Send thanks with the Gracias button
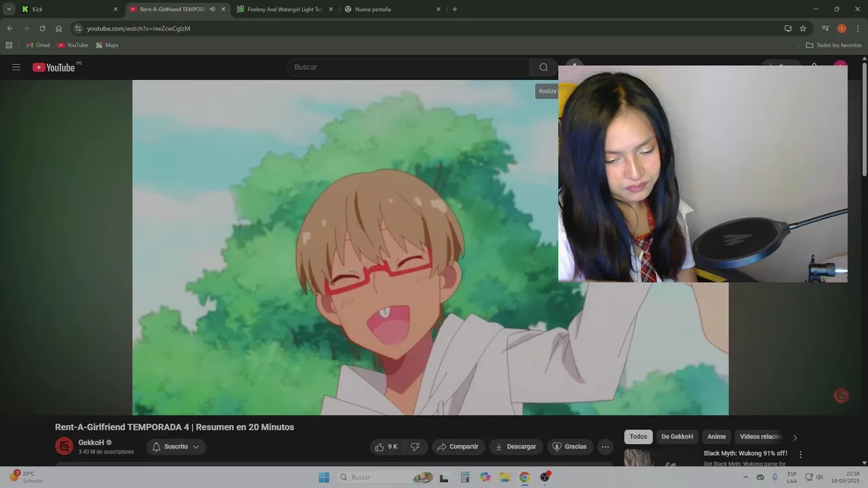 coord(570,447)
